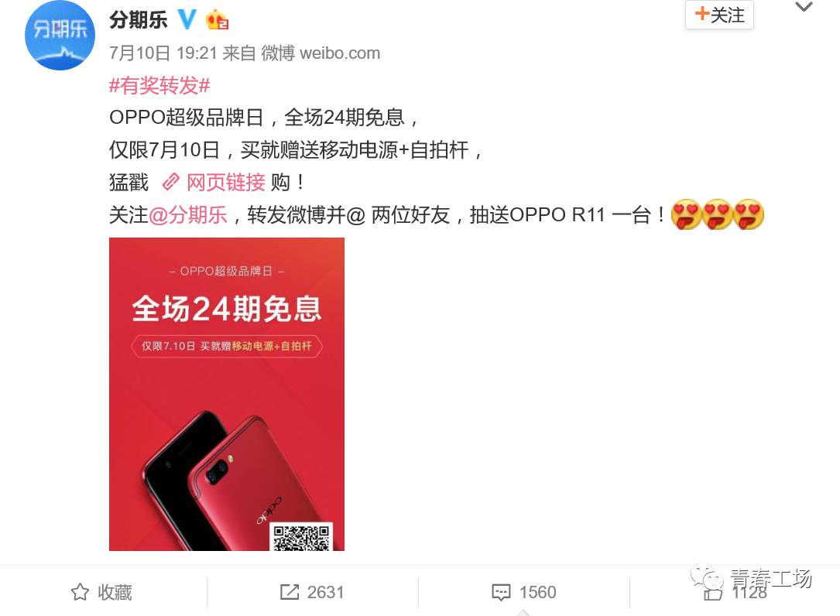Click the star favorite icon
The height and width of the screenshot is (616, 840).
click(81, 592)
